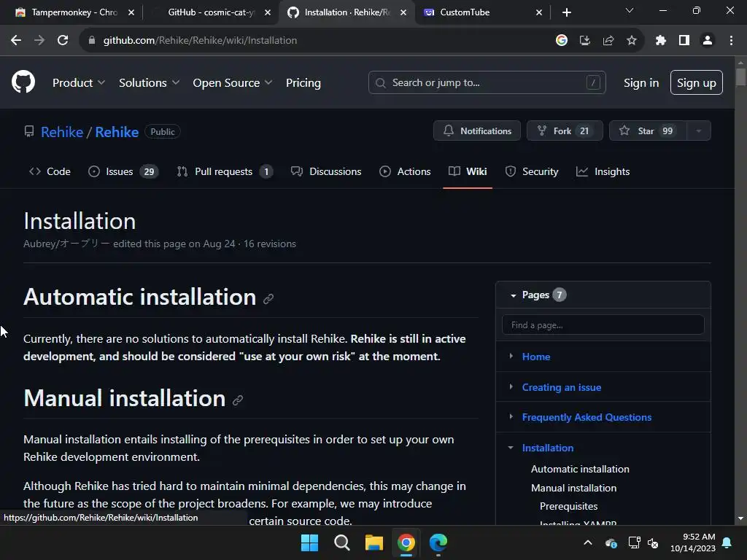This screenshot has height=560, width=747.
Task: Open the Rehike owner link
Action: click(62, 132)
